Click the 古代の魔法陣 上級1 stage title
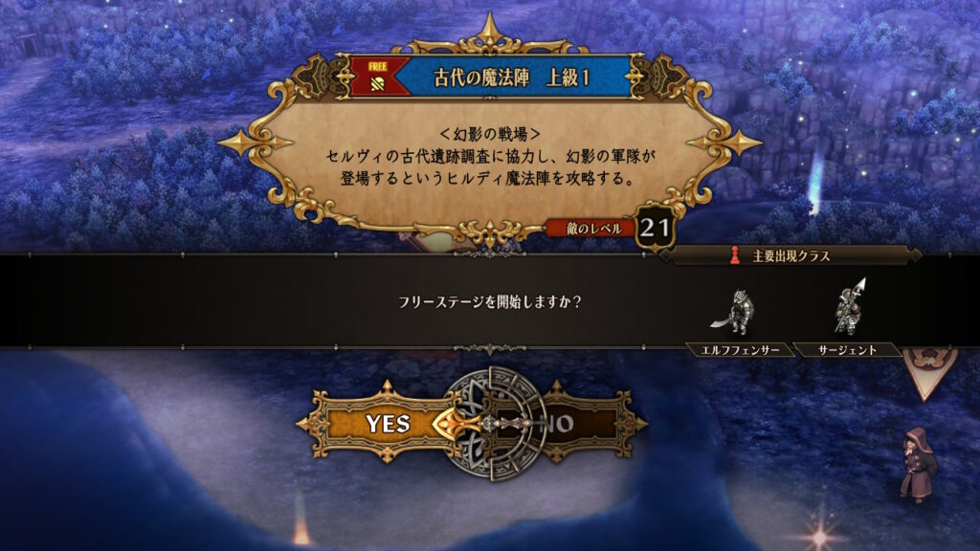The width and height of the screenshot is (980, 551). (x=511, y=77)
